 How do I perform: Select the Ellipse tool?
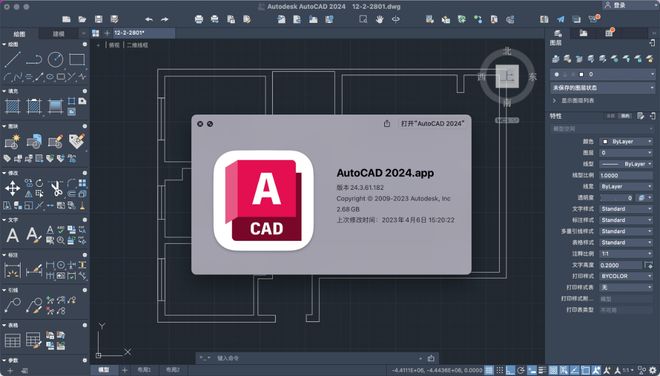click(50, 77)
